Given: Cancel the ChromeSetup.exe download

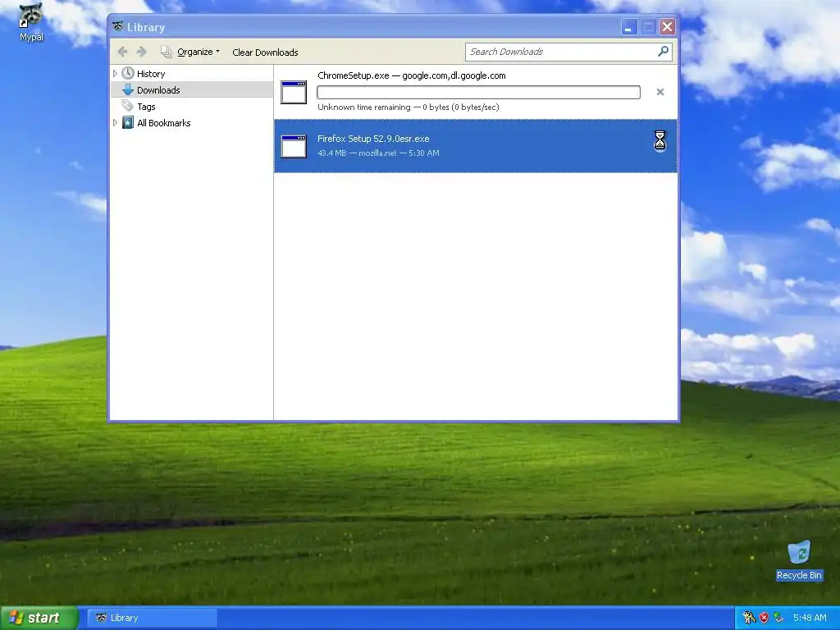Looking at the screenshot, I should (660, 92).
